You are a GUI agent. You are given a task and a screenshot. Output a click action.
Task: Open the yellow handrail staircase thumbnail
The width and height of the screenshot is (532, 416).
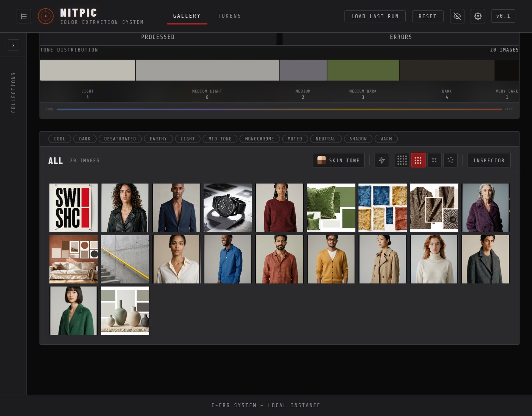[x=125, y=259]
